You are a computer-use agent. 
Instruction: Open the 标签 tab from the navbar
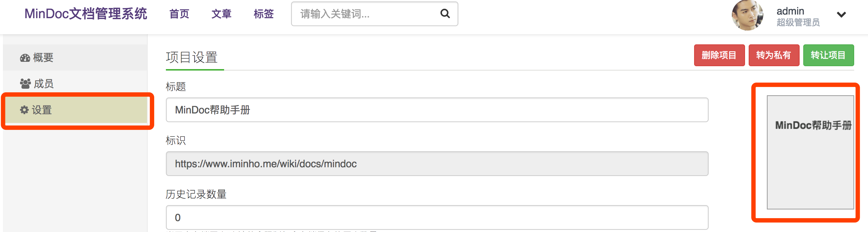pyautogui.click(x=264, y=15)
